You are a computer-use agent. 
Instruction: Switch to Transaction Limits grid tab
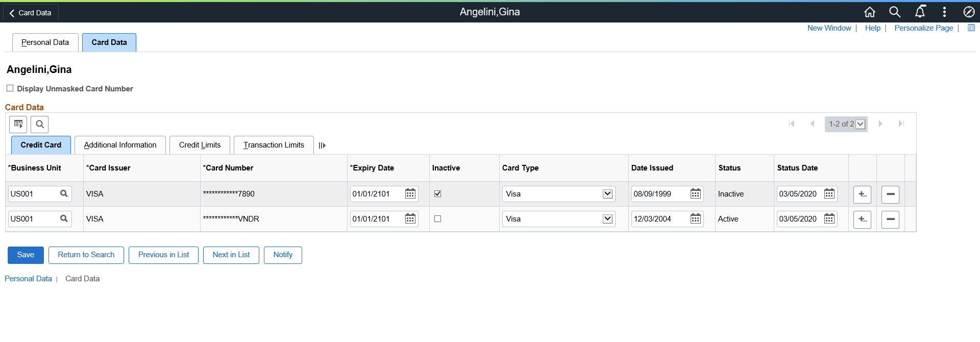point(274,145)
